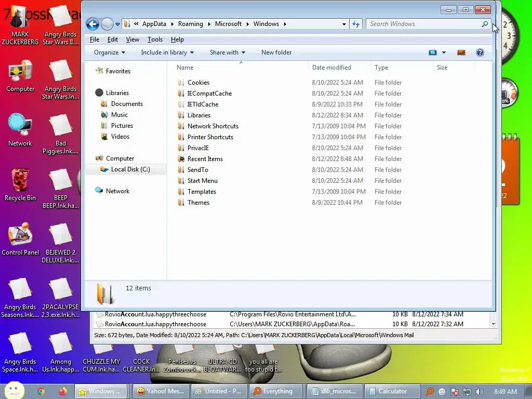Viewport: 532px width, 399px height.
Task: Open the View menu
Action: click(x=132, y=39)
